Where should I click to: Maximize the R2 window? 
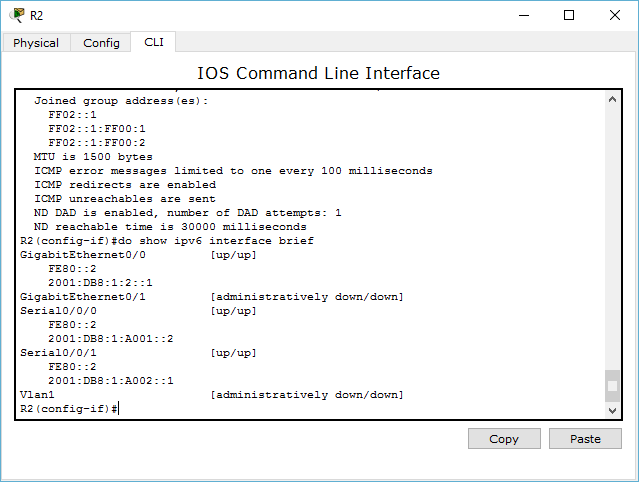pos(569,15)
